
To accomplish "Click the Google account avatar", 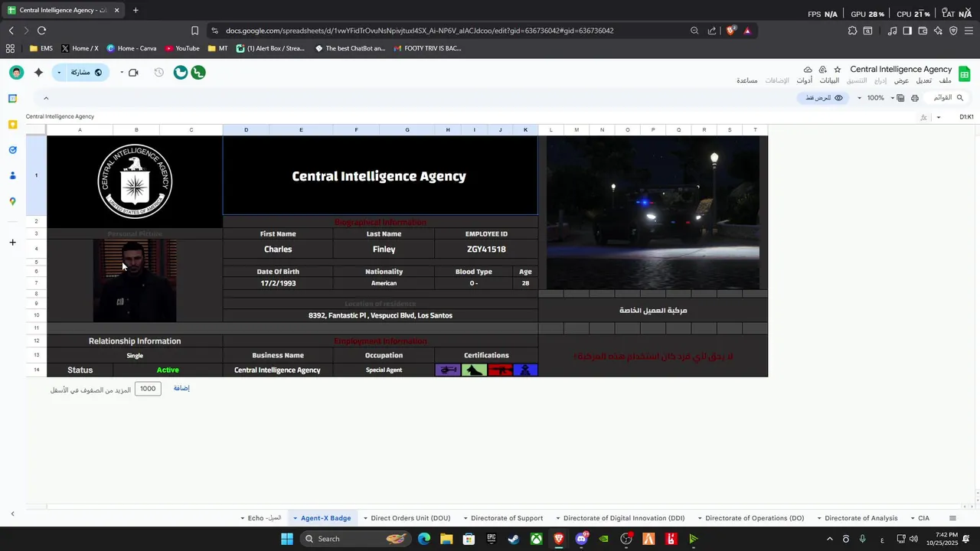I will [x=17, y=73].
